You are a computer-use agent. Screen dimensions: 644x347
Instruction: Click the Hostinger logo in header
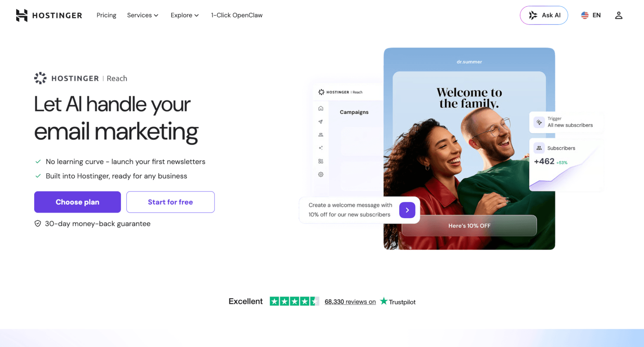(49, 15)
